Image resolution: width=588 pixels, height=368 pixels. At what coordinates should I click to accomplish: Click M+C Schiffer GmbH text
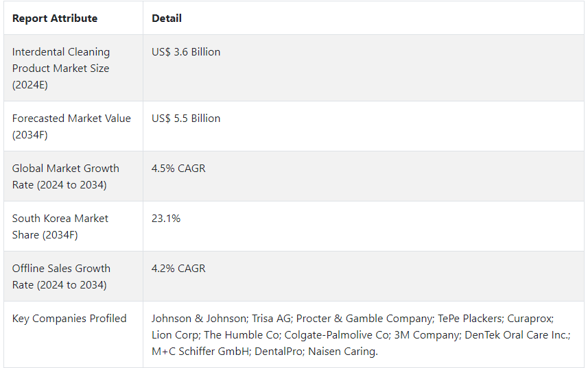point(200,352)
